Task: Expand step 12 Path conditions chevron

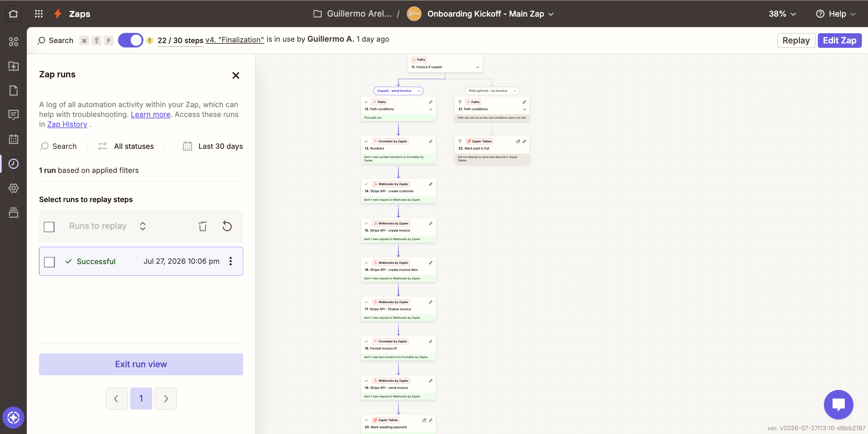Action: pos(431,109)
